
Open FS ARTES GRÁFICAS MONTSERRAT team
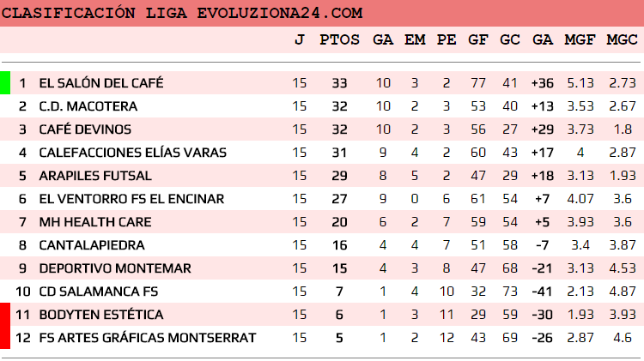tap(148, 338)
